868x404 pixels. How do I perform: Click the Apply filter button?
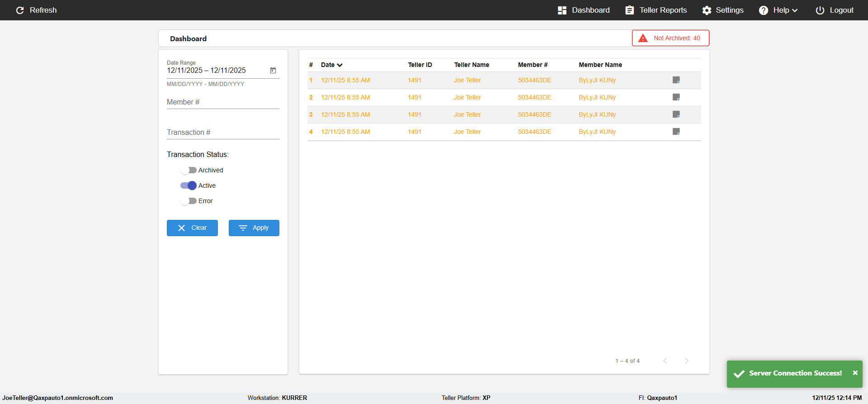tap(254, 228)
